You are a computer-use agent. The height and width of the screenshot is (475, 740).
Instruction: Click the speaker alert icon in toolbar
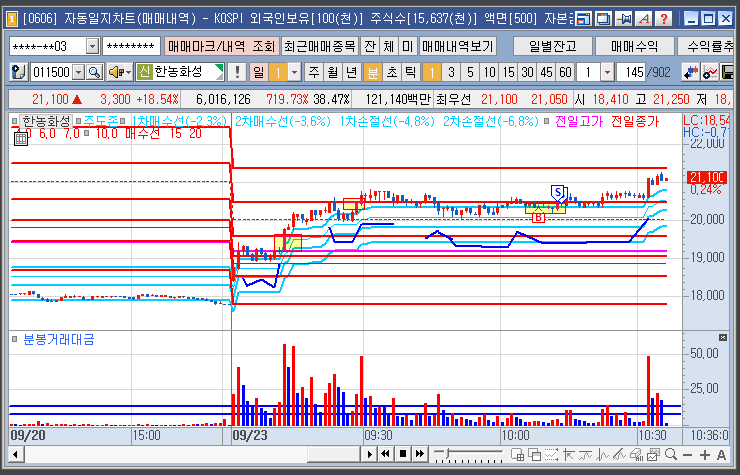tap(116, 72)
